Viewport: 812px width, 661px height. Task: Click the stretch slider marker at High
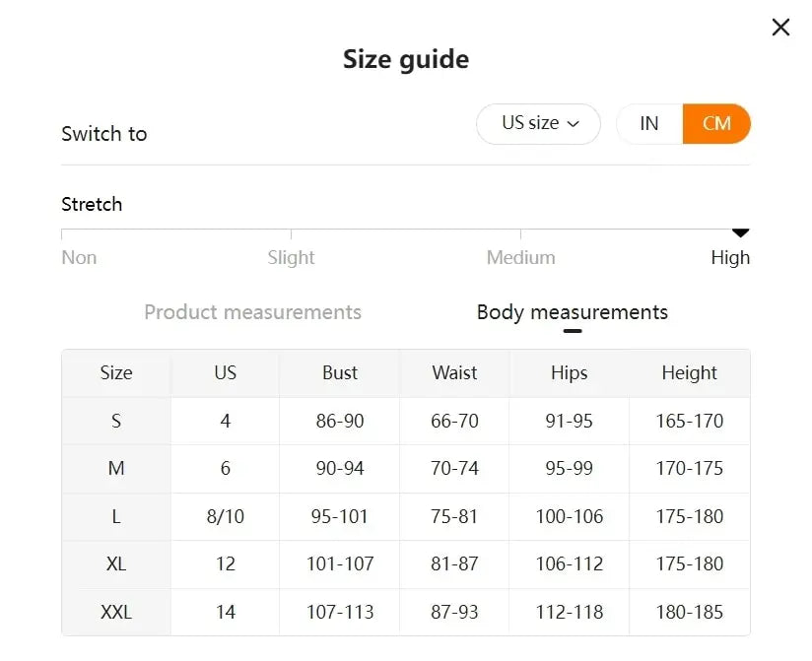740,234
